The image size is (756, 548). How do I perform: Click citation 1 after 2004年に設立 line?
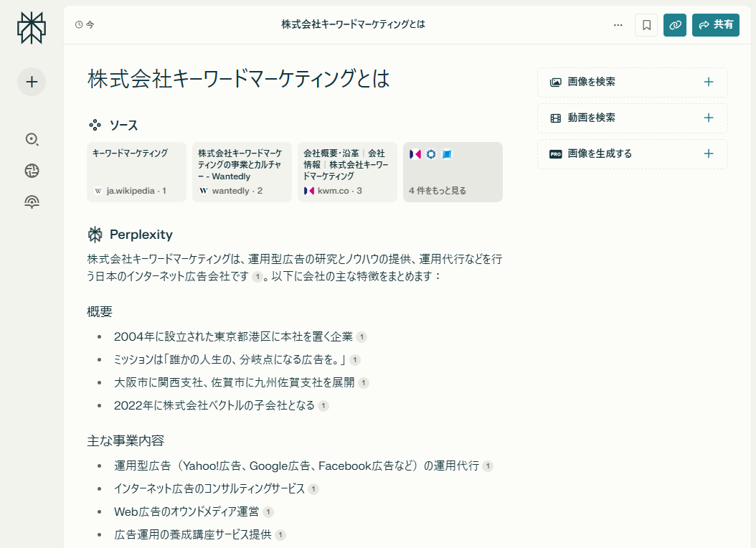tap(362, 337)
